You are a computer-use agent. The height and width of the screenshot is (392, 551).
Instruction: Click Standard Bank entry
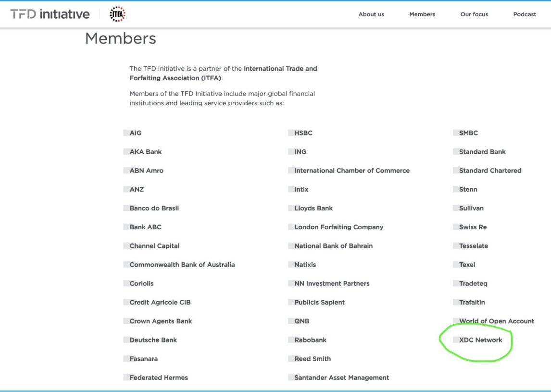pos(482,152)
